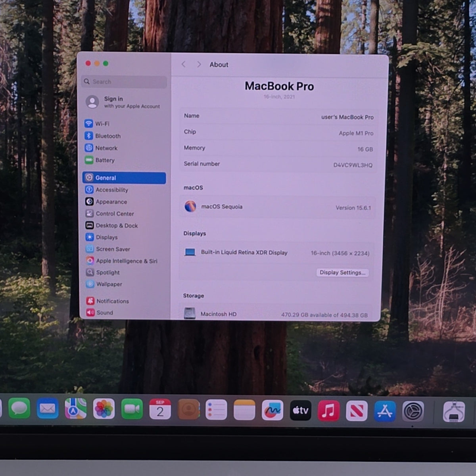The image size is (476, 476).
Task: Go forward with the right chevron
Action: (x=199, y=64)
